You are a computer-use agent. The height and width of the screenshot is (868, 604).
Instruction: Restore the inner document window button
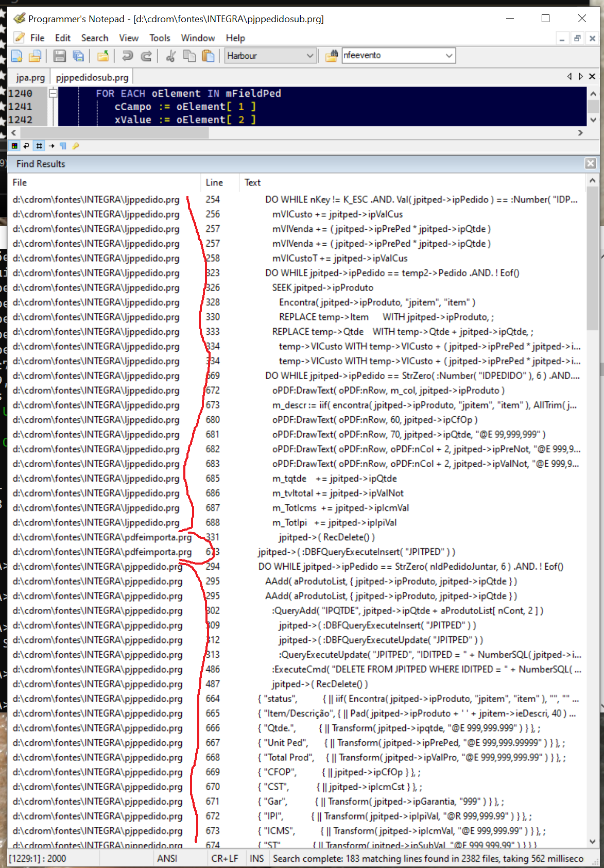(577, 38)
